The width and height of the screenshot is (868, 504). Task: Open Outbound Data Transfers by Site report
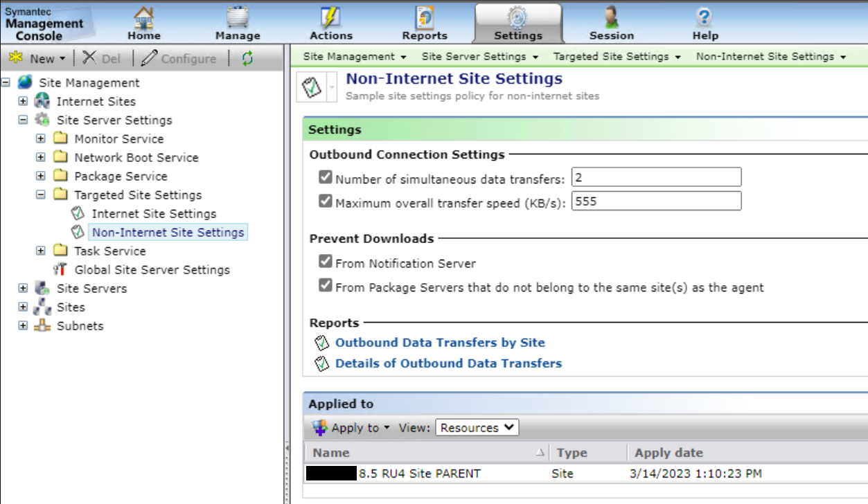(440, 343)
